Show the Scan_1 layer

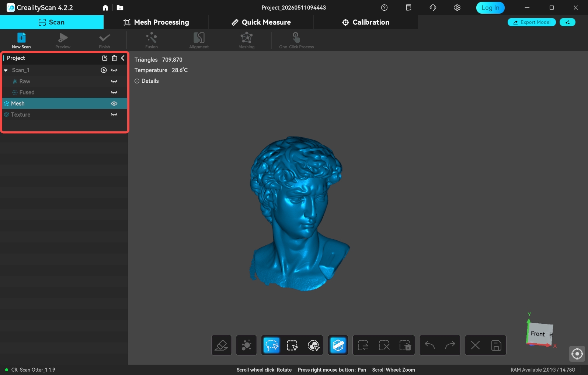click(114, 70)
